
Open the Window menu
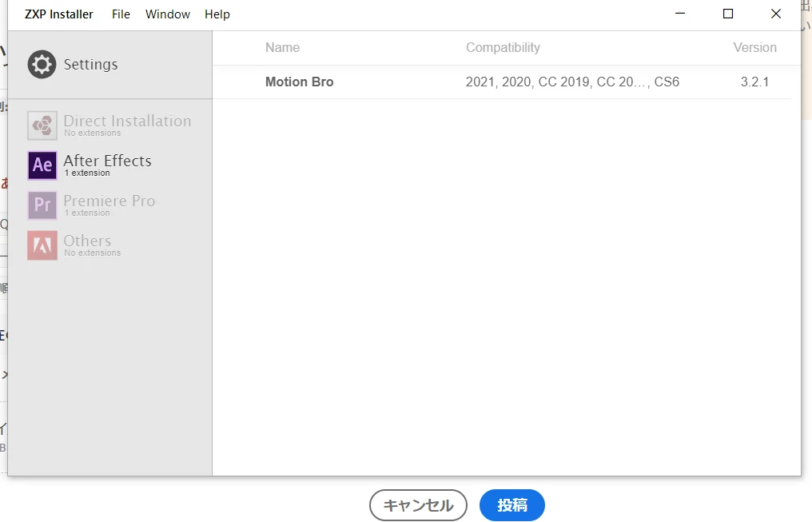click(167, 14)
